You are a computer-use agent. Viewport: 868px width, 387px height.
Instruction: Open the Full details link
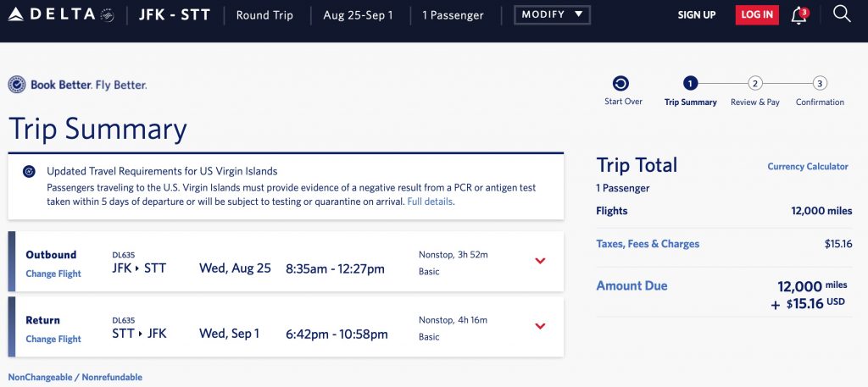[x=430, y=202]
